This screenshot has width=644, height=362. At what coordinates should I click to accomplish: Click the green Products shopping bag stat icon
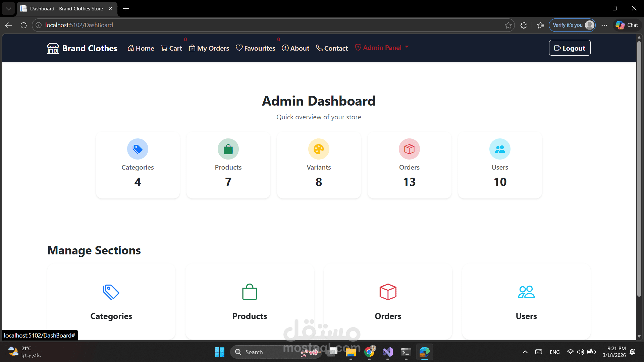(x=228, y=149)
